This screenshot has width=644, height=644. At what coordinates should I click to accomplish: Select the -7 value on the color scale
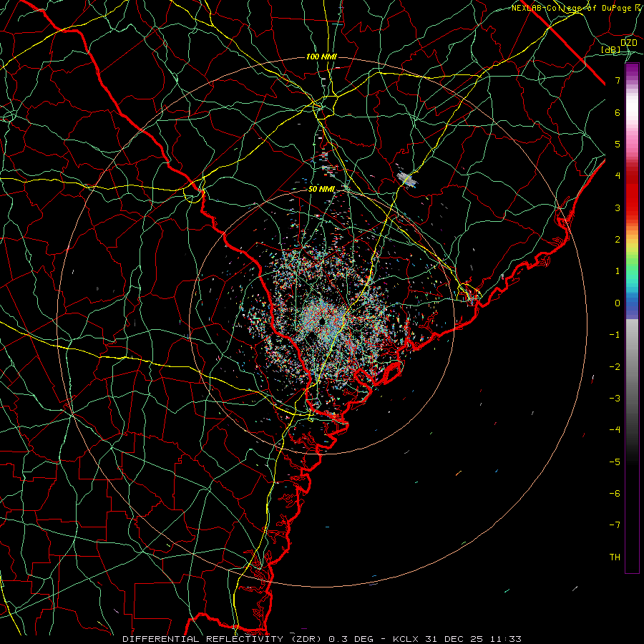point(615,525)
